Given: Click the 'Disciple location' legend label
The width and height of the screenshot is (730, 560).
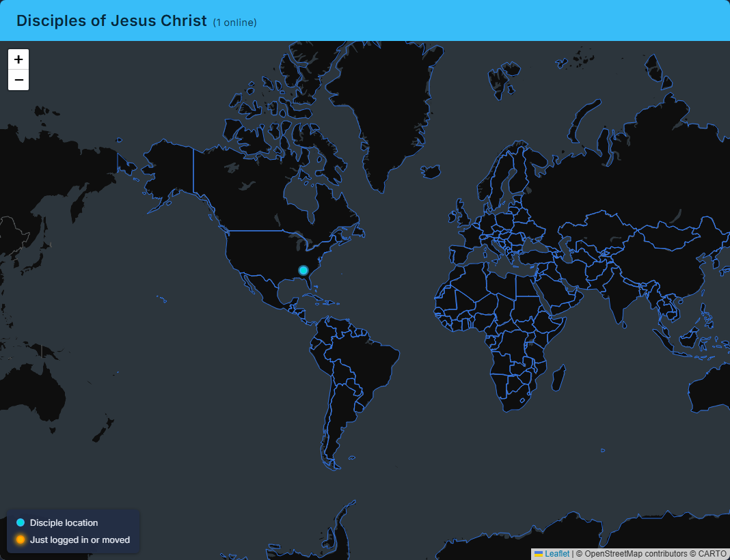Looking at the screenshot, I should (64, 523).
